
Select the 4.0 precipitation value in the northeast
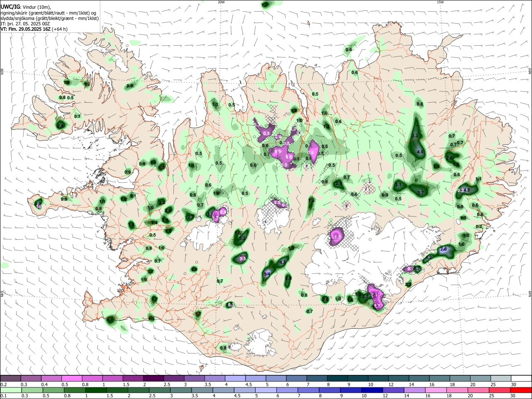tap(420, 152)
